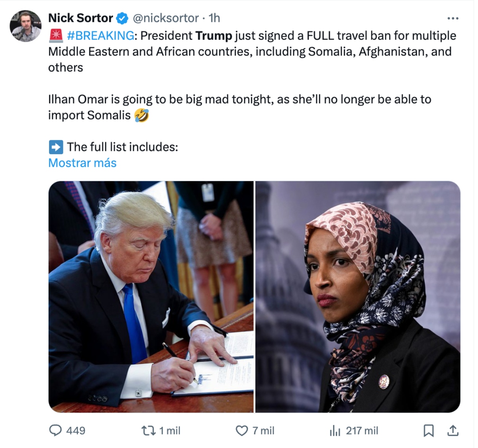Click the 7 mil likes count

(x=263, y=430)
